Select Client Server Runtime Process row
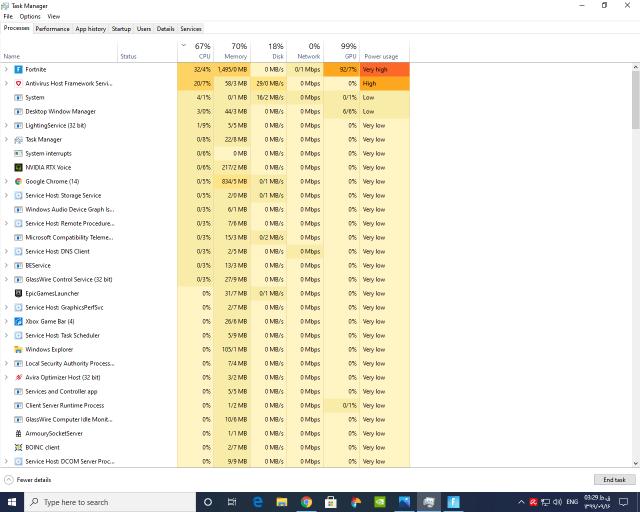The image size is (640, 512). [x=205, y=405]
